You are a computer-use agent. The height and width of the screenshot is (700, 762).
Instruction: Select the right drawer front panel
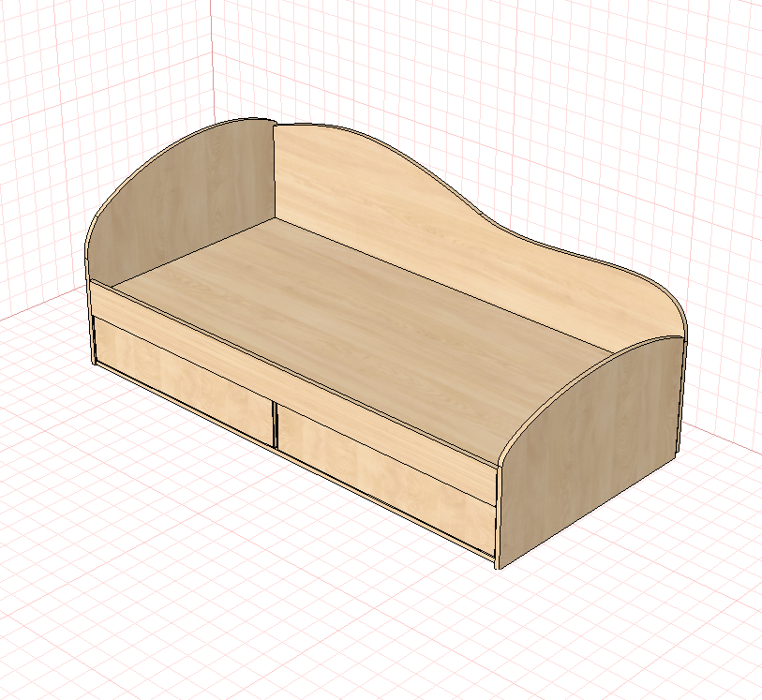(x=386, y=481)
